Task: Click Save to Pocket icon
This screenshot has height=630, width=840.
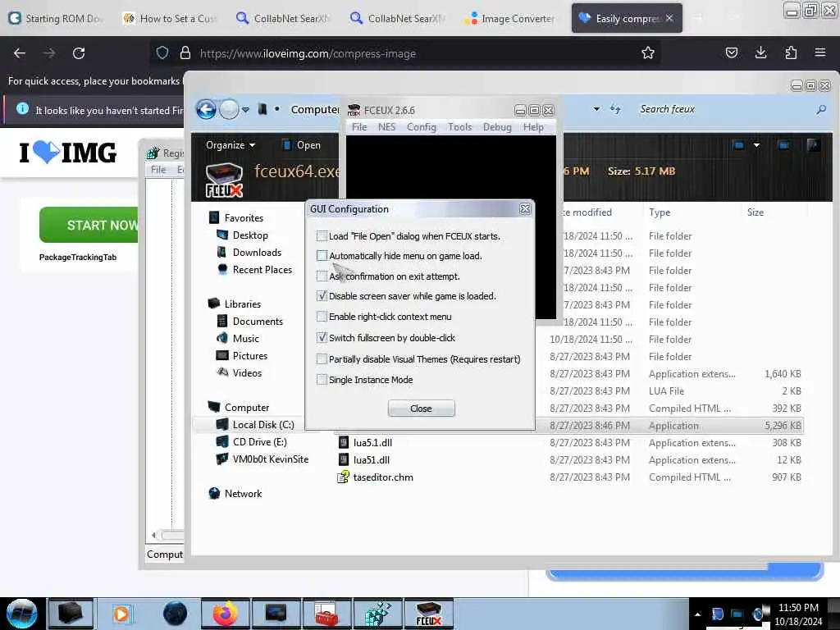Action: (x=731, y=52)
